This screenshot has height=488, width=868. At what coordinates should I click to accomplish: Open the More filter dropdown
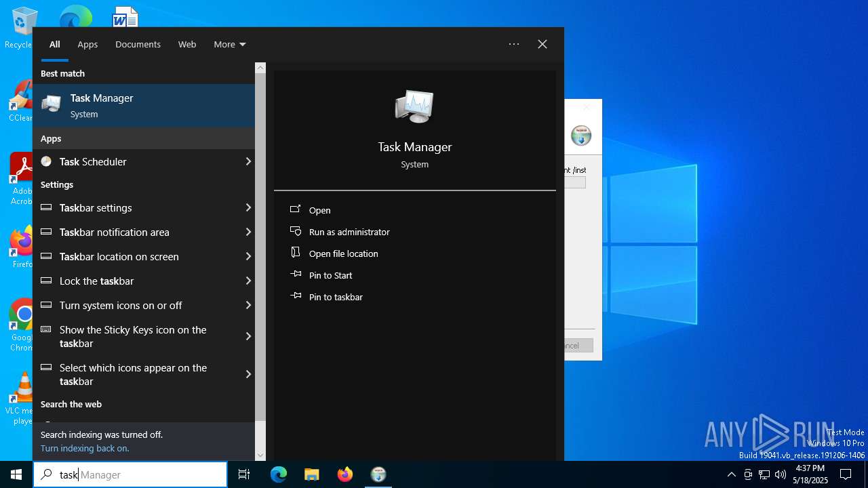[229, 44]
